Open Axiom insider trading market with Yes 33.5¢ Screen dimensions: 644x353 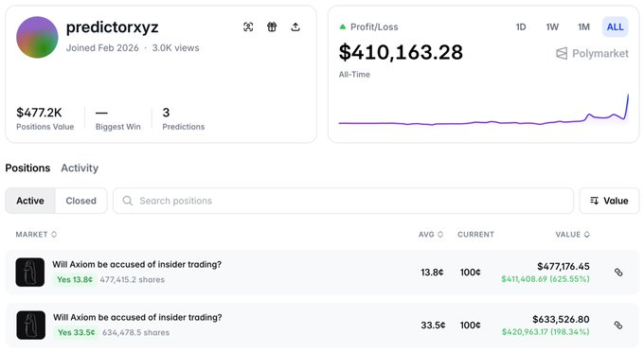(x=137, y=317)
